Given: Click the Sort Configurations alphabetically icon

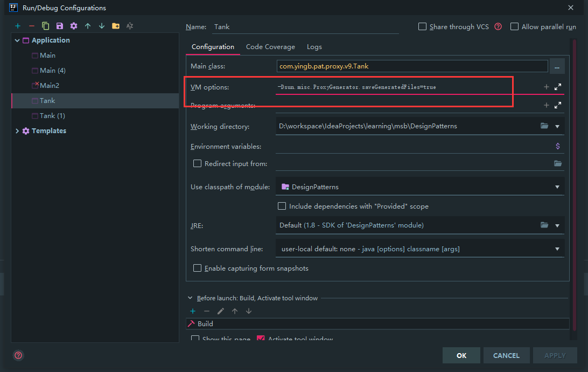Looking at the screenshot, I should click(x=130, y=26).
